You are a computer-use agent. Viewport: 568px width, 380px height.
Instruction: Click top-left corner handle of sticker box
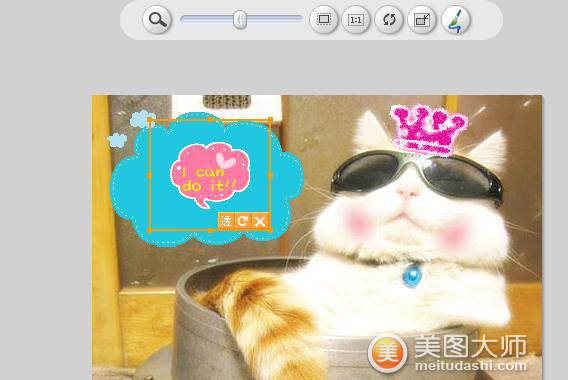coord(150,120)
